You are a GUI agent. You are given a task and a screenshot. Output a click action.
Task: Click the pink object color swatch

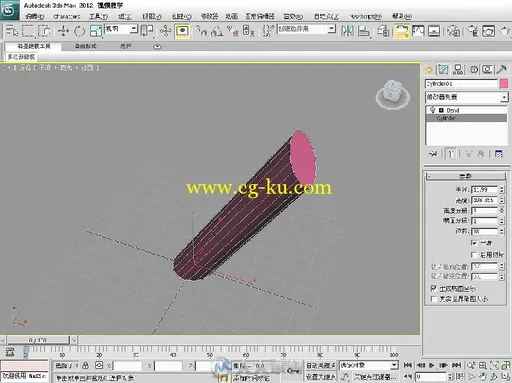click(504, 84)
